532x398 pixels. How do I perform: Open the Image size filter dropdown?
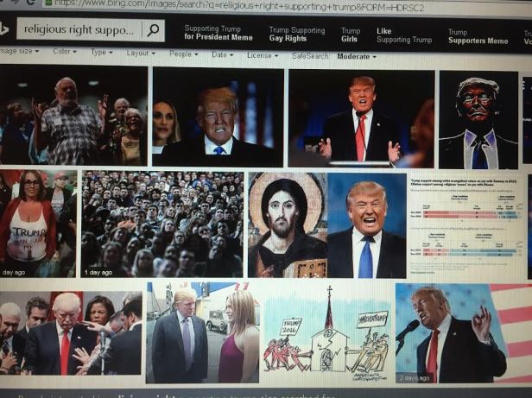pyautogui.click(x=19, y=51)
